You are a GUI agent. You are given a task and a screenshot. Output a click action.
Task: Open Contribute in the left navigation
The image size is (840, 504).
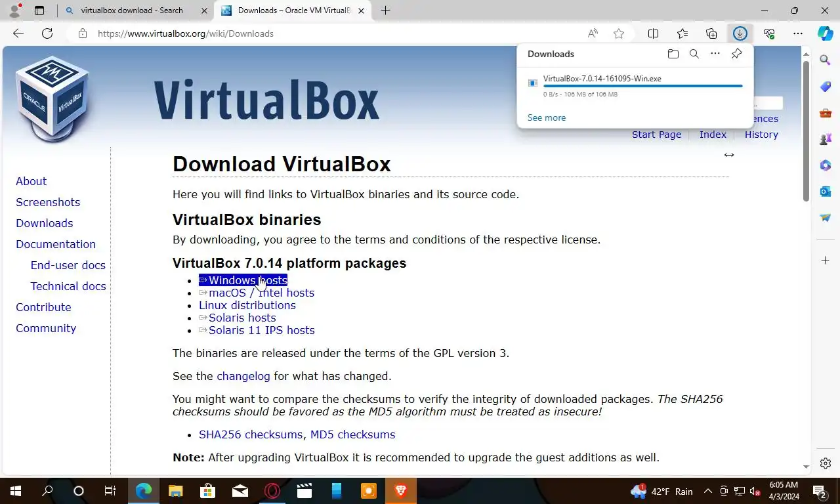point(43,307)
